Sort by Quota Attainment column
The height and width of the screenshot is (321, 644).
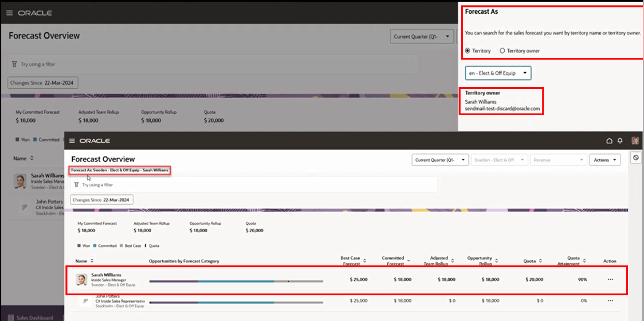584,261
